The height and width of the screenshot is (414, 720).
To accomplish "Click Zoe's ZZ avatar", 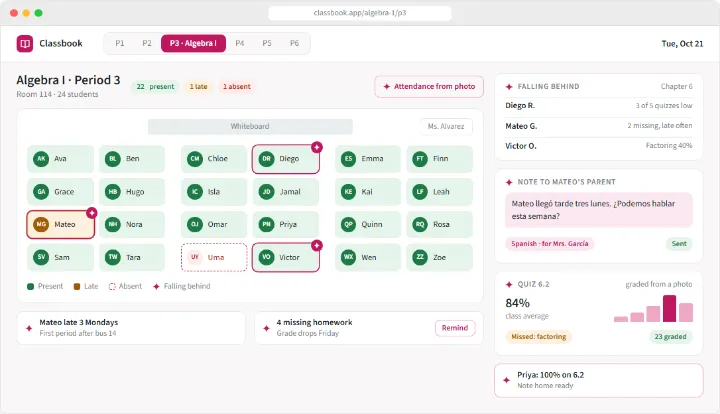I will (420, 257).
